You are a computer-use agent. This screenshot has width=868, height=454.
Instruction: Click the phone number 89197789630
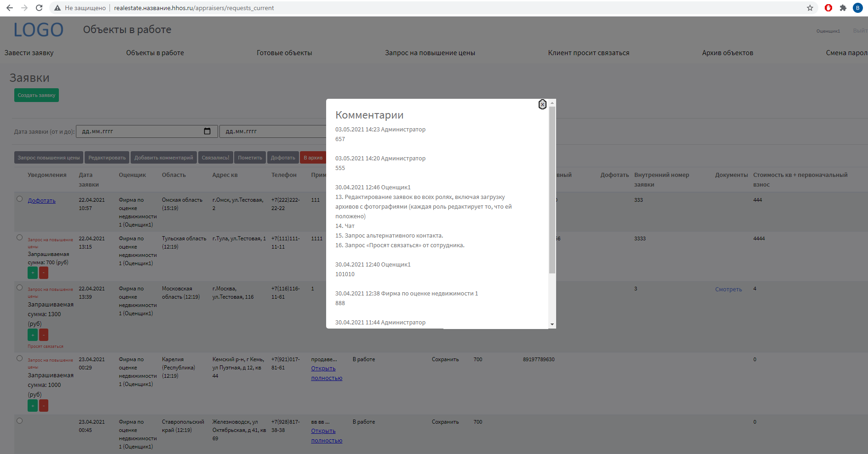coord(539,359)
